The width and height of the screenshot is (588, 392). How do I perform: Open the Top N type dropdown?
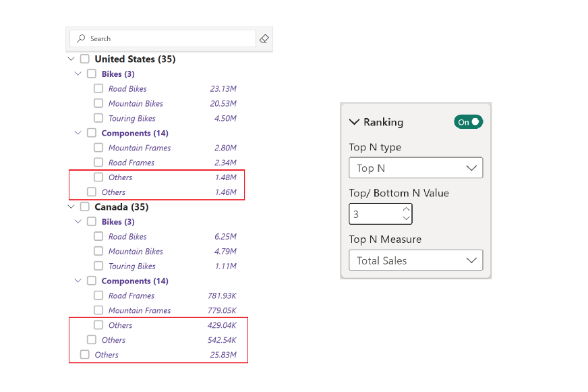coord(416,168)
